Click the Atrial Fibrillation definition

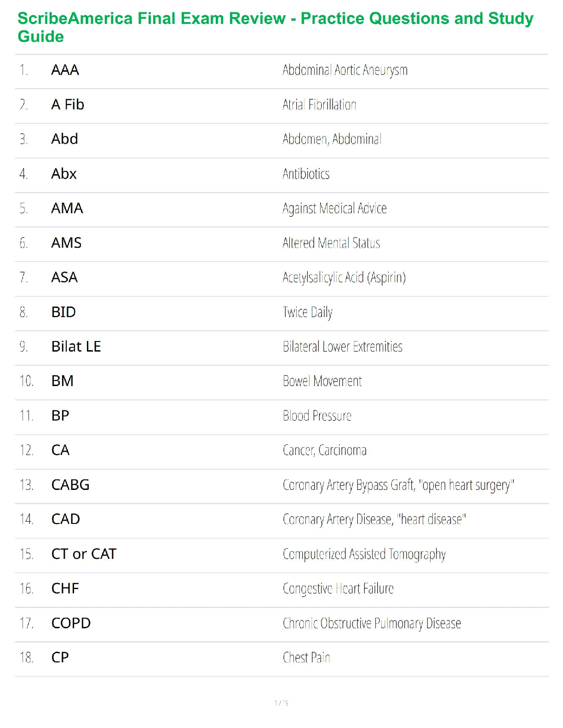pyautogui.click(x=319, y=105)
